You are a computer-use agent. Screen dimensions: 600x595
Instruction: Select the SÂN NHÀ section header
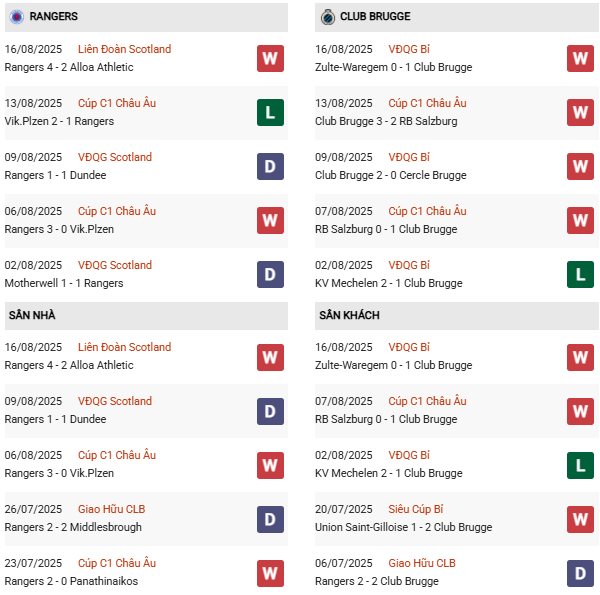pyautogui.click(x=32, y=315)
